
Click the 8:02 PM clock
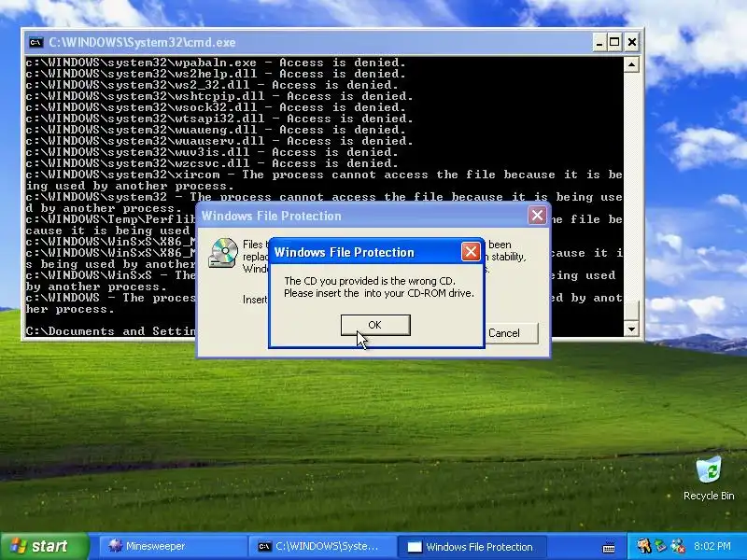coord(712,546)
